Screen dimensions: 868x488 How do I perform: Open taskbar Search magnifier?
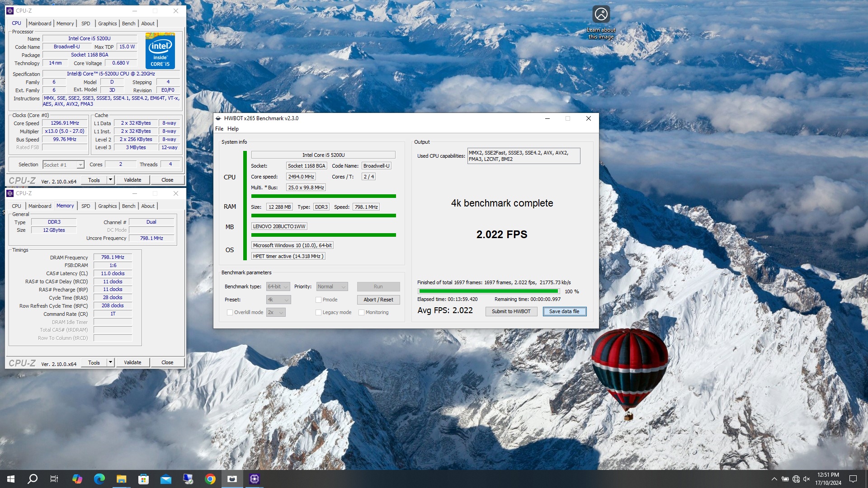coord(33,479)
